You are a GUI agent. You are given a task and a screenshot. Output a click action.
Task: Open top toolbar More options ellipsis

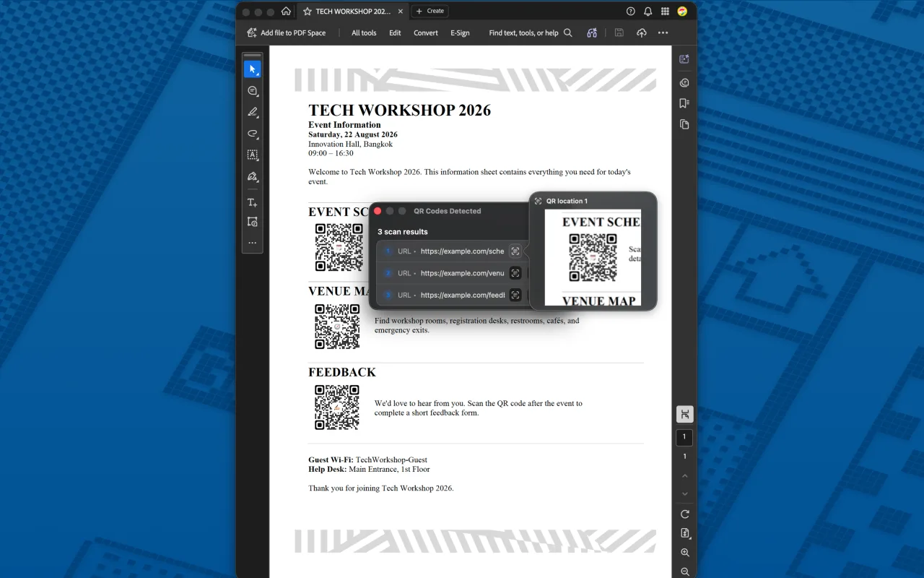point(663,33)
